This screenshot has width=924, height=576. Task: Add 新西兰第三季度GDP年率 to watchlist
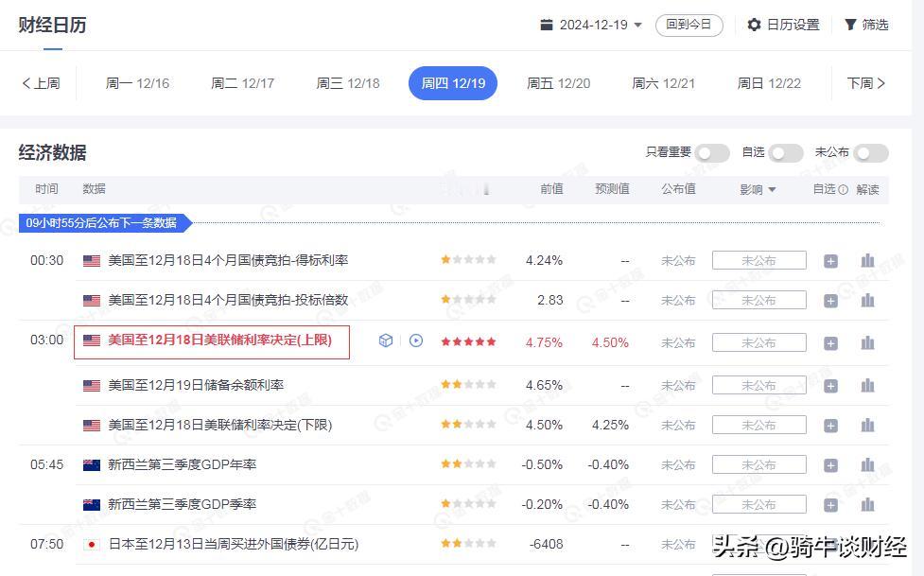point(830,465)
